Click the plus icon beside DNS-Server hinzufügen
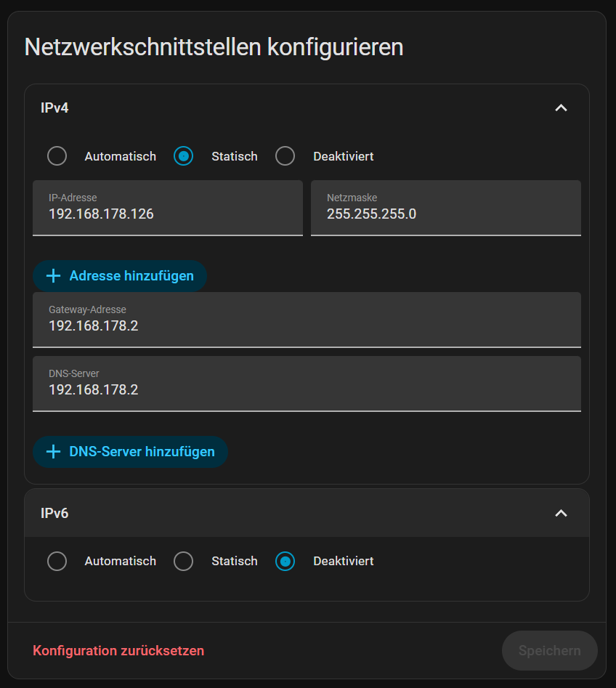The height and width of the screenshot is (688, 616). click(x=53, y=452)
